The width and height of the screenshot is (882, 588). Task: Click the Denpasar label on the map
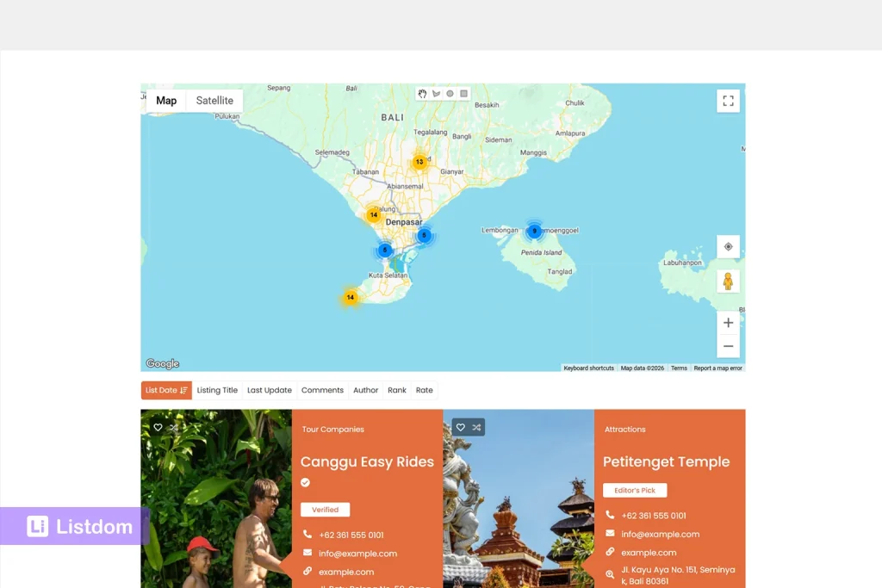point(404,222)
